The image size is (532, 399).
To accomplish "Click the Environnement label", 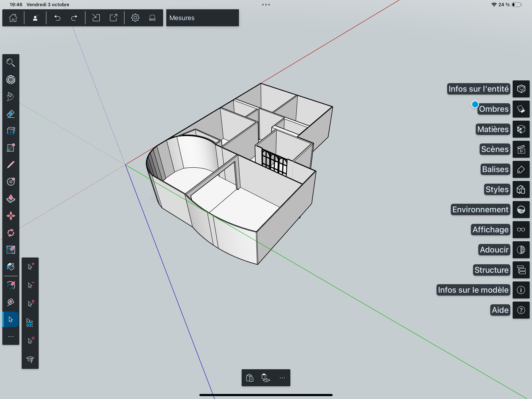I will click(480, 210).
